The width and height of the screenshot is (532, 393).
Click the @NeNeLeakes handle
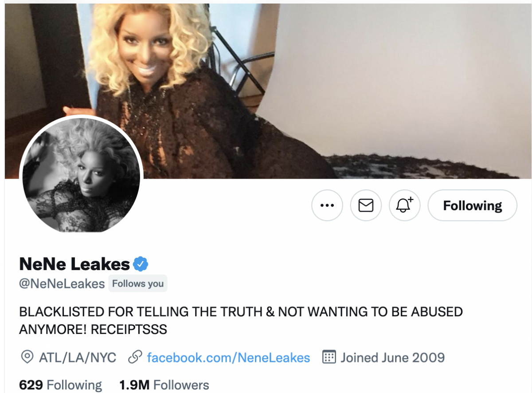pos(62,283)
